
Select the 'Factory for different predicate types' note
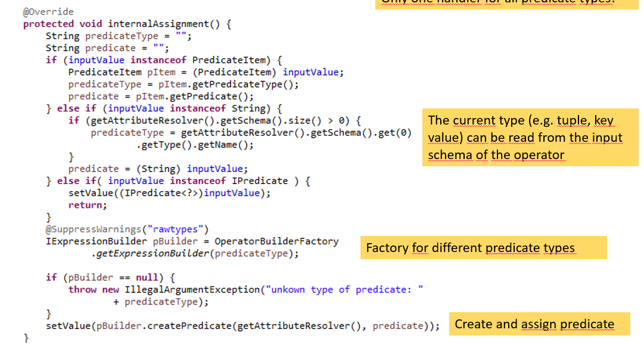483,248
